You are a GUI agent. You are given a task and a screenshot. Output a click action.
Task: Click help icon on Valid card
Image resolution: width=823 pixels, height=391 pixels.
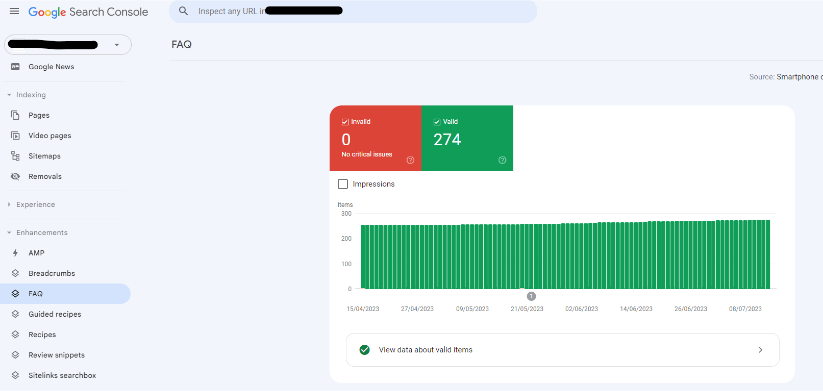502,161
